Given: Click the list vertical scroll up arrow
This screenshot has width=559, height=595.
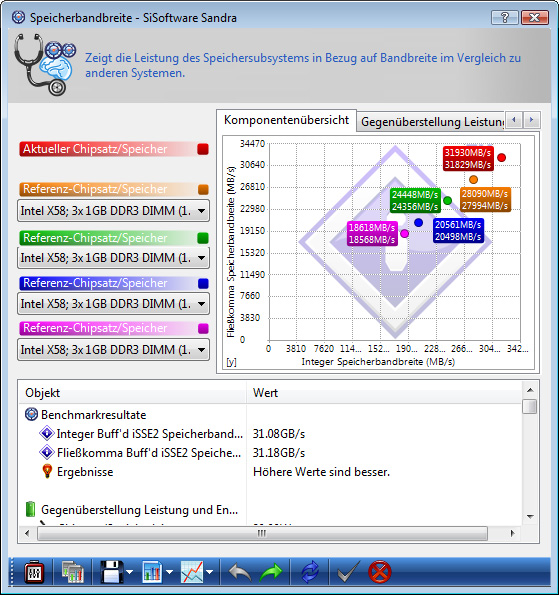Looking at the screenshot, I should [x=530, y=390].
